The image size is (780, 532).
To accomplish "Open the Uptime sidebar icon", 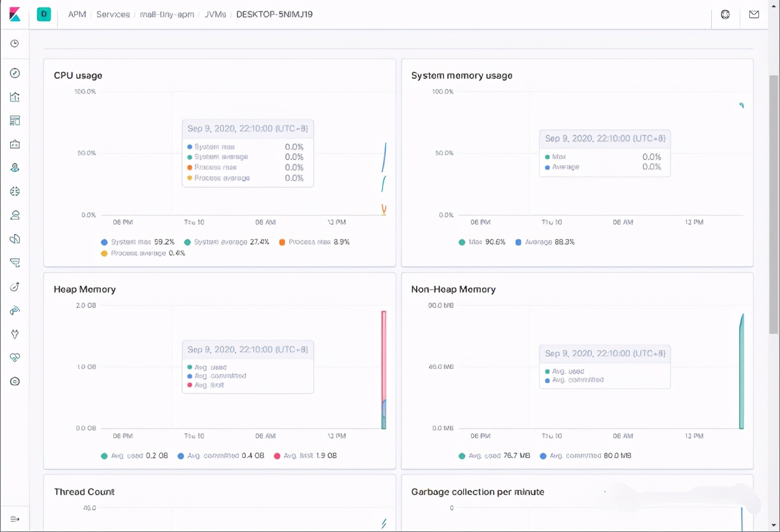I will coord(15,286).
